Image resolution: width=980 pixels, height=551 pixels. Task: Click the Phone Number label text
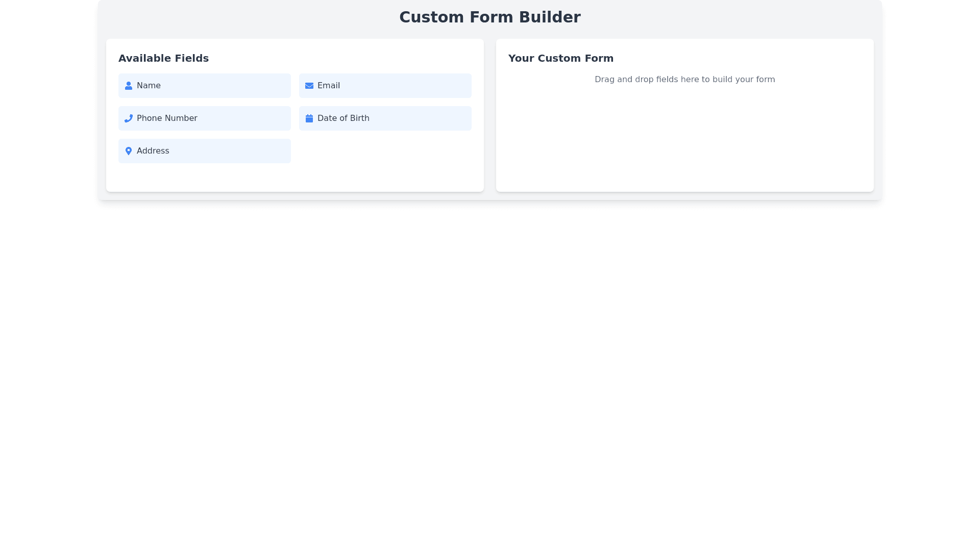pos(166,118)
